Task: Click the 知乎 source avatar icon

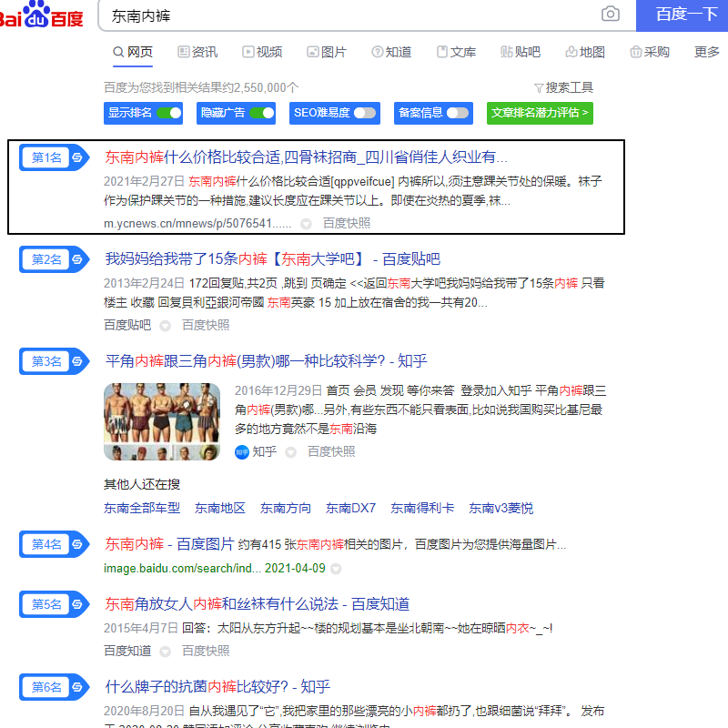Action: pos(242,451)
